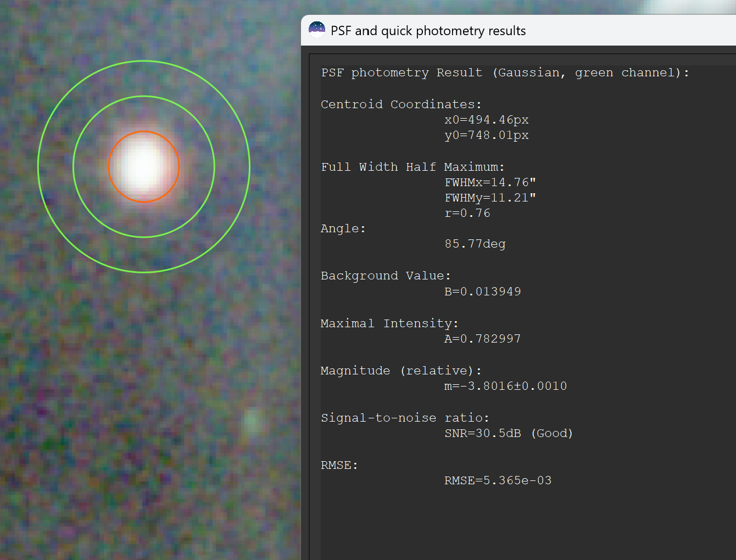
Task: Place cursor on Centroid Coordinates label
Action: tap(401, 104)
